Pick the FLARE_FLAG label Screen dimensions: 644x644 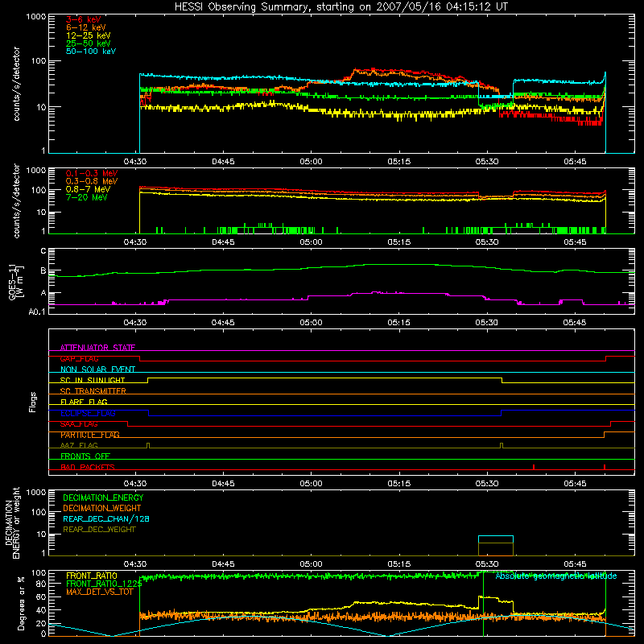[x=84, y=402]
